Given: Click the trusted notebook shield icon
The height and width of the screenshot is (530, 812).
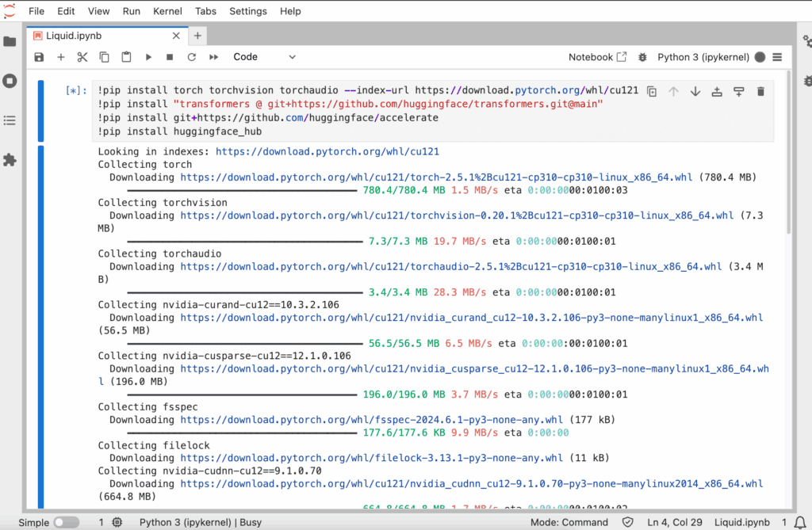Looking at the screenshot, I should click(x=628, y=522).
